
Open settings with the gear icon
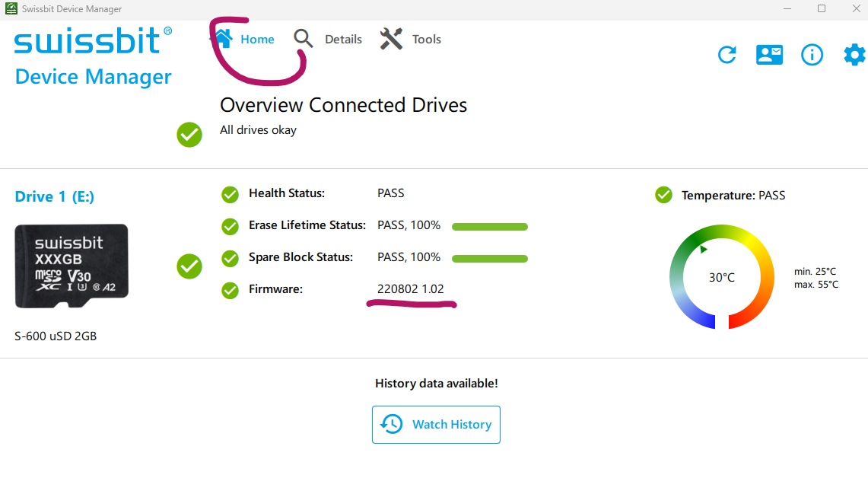854,55
